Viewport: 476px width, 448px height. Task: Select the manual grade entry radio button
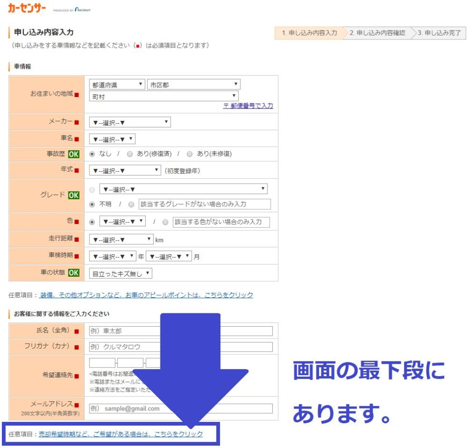(131, 205)
